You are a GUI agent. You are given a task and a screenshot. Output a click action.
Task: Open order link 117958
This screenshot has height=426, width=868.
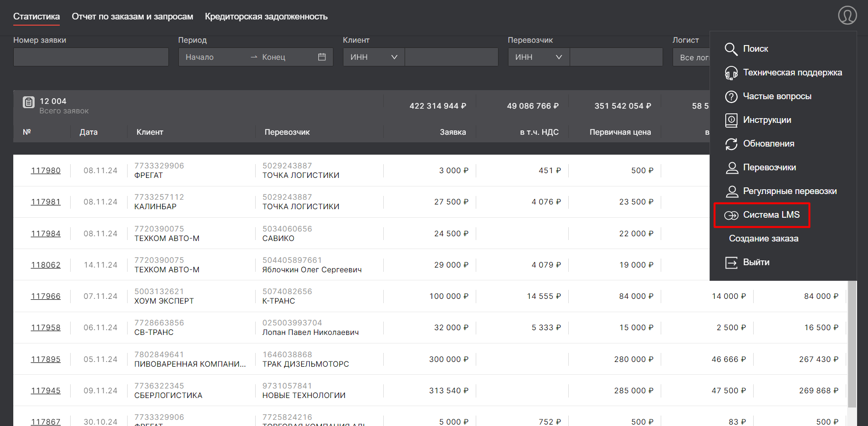pyautogui.click(x=46, y=327)
